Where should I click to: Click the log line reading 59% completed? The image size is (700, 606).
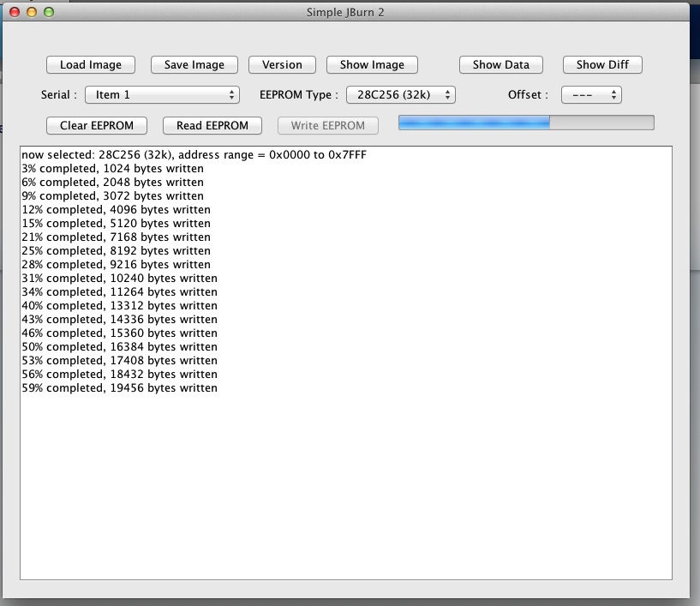pos(119,388)
